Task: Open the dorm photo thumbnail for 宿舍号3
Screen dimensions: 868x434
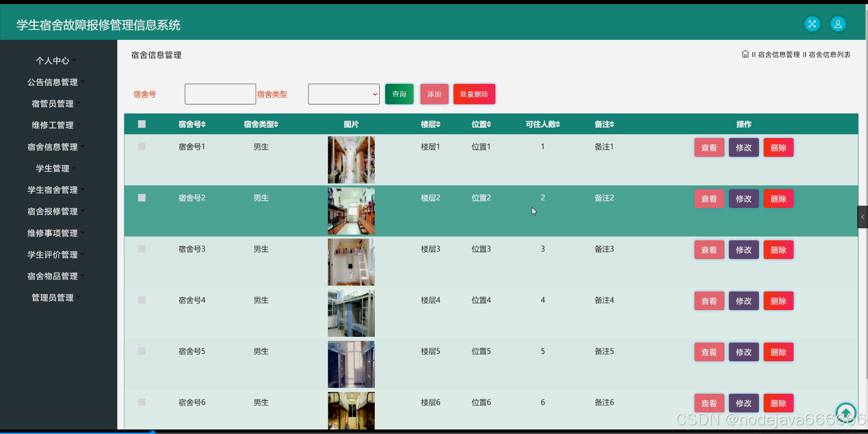Action: pyautogui.click(x=351, y=262)
